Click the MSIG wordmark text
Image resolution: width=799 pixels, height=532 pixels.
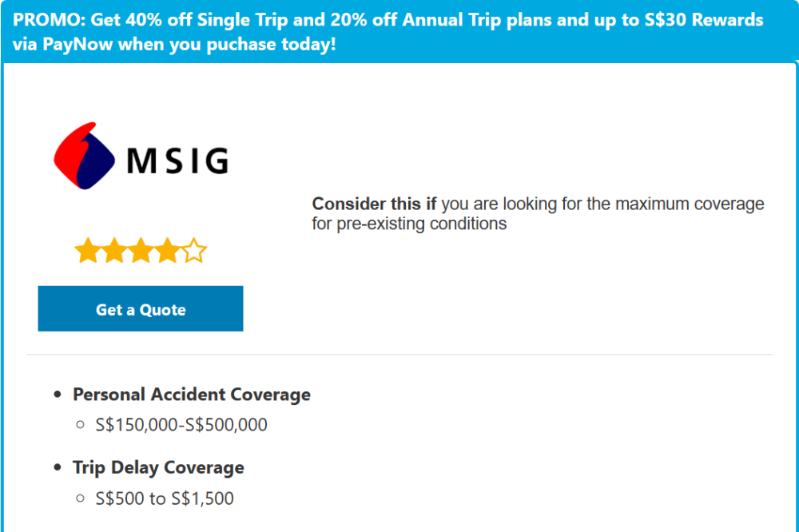(177, 160)
